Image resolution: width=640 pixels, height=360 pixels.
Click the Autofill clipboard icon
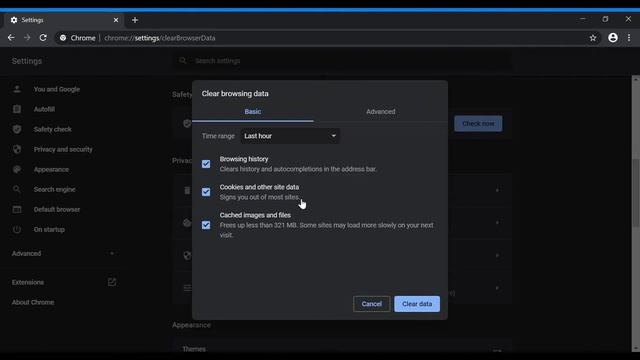17,109
